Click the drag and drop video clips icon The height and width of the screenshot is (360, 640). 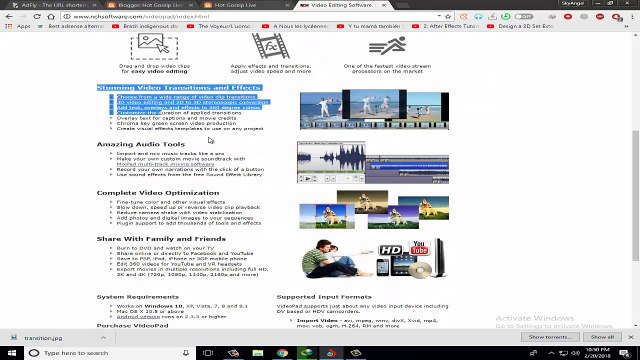point(154,46)
